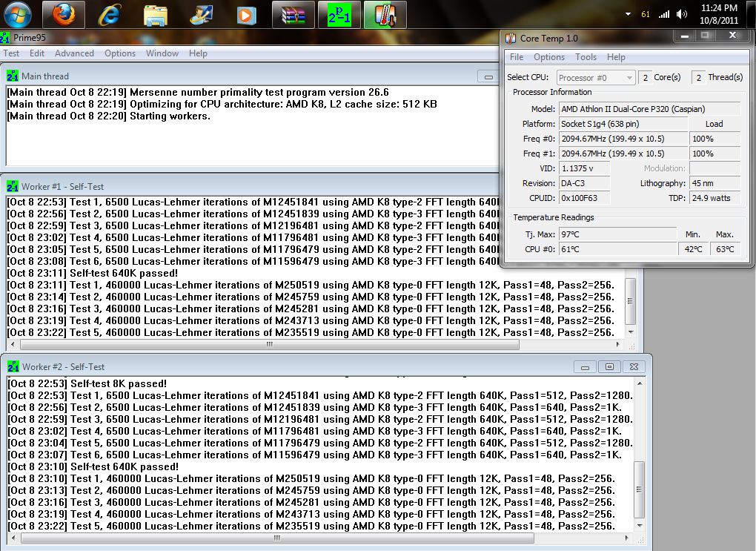Open Windows Media Player taskbar icon
Image resolution: width=756 pixels, height=551 pixels.
pos(246,16)
